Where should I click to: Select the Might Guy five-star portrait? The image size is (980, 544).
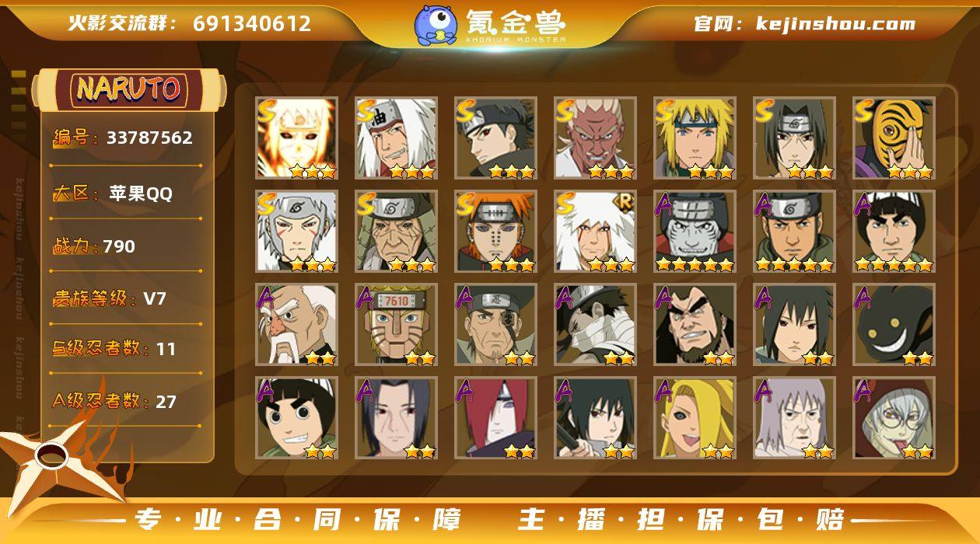click(x=894, y=232)
